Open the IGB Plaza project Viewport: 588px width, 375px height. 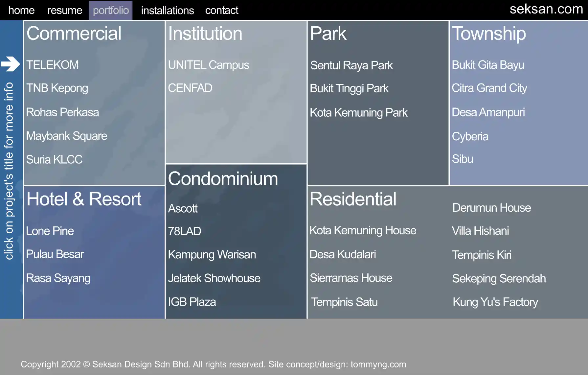tap(192, 302)
